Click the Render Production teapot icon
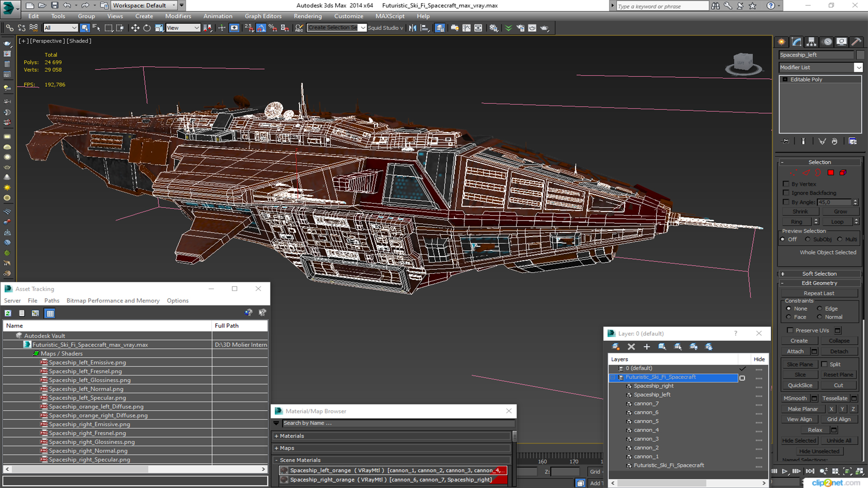Screen dimensions: 868x488 click(544, 28)
